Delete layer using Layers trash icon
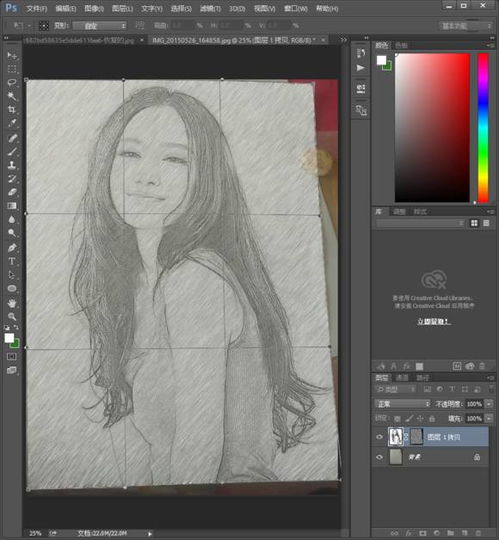 pos(478,533)
